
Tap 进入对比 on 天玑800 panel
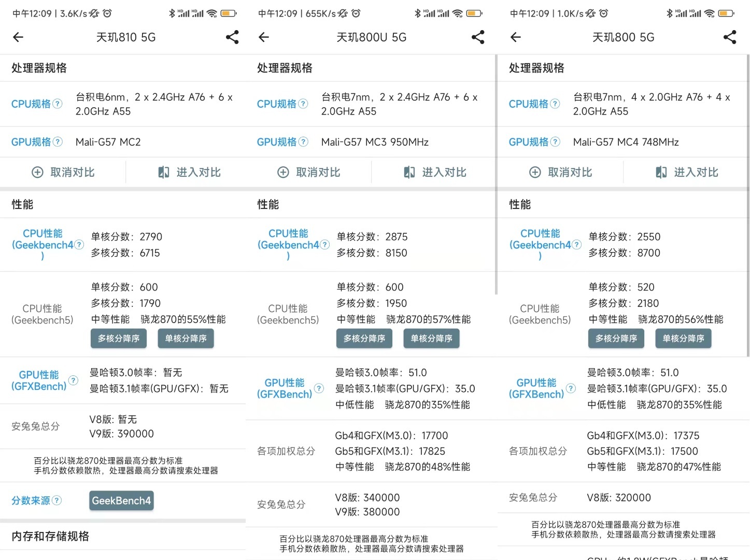coord(687,172)
